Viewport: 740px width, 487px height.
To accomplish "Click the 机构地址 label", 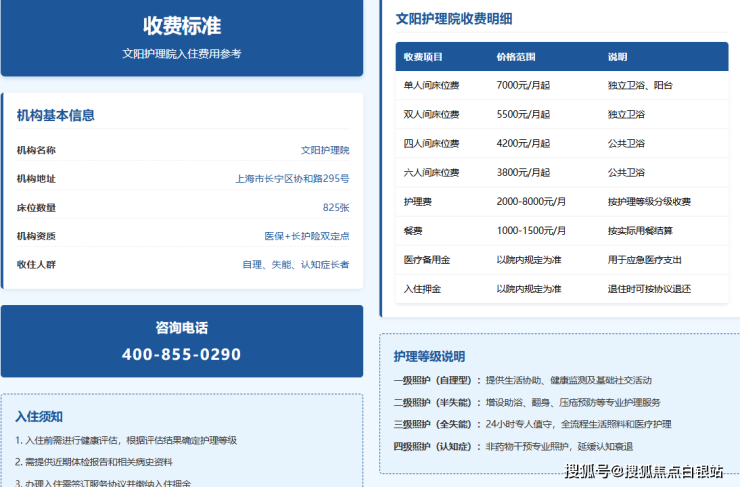I will (x=36, y=178).
